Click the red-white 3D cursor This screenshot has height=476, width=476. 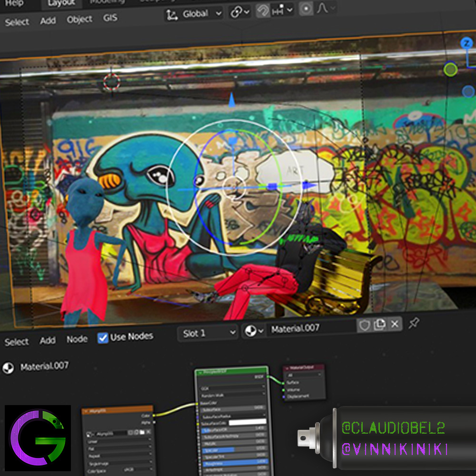111,82
